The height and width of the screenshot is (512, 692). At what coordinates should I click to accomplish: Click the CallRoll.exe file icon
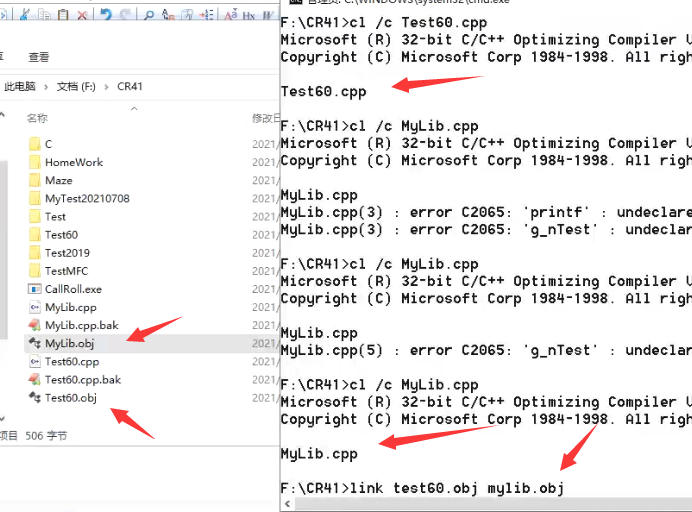coord(34,289)
